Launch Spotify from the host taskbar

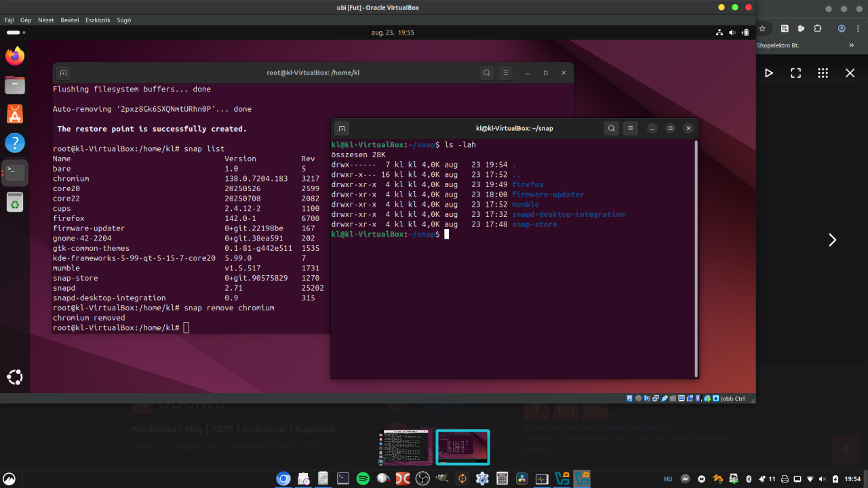tap(363, 479)
